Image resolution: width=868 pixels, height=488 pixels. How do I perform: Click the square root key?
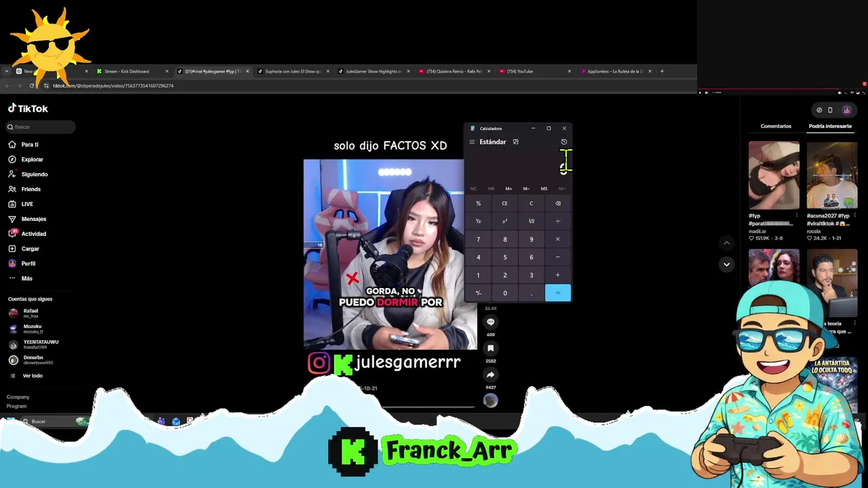click(531, 221)
